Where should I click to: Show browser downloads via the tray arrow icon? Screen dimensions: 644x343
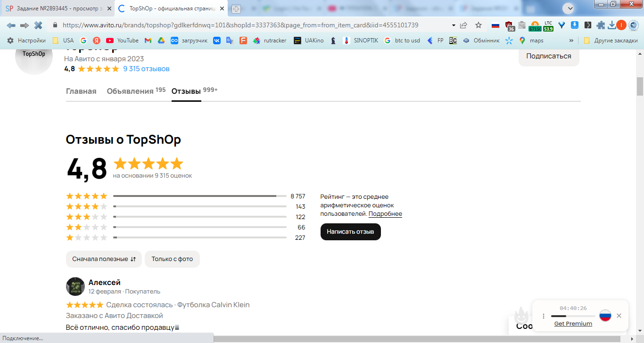612,25
